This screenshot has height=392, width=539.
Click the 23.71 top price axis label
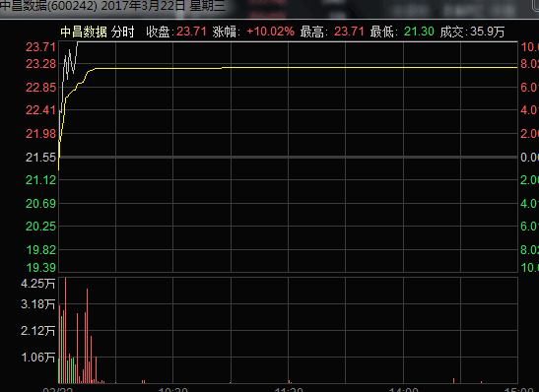pyautogui.click(x=40, y=47)
